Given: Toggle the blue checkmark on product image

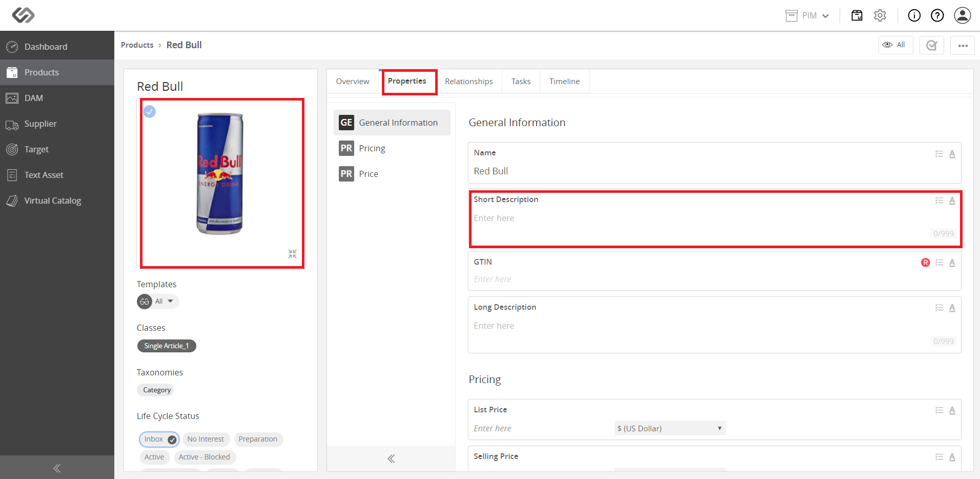Looking at the screenshot, I should pos(150,111).
